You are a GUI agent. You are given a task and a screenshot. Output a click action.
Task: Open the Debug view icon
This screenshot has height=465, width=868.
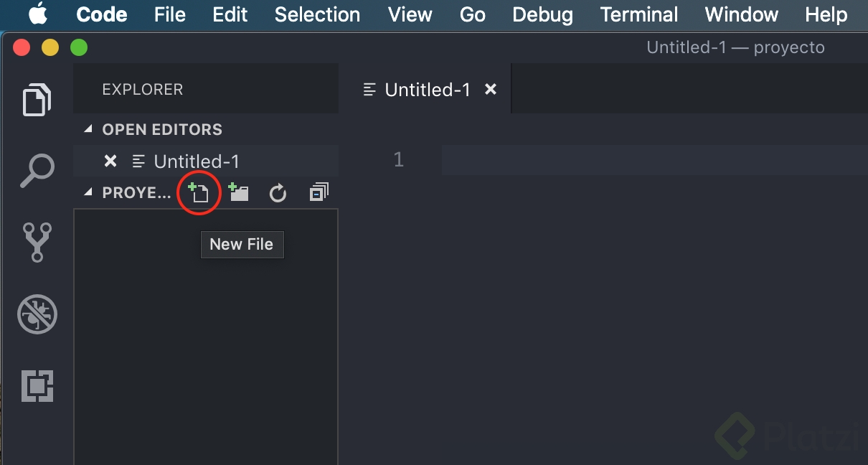coord(37,314)
